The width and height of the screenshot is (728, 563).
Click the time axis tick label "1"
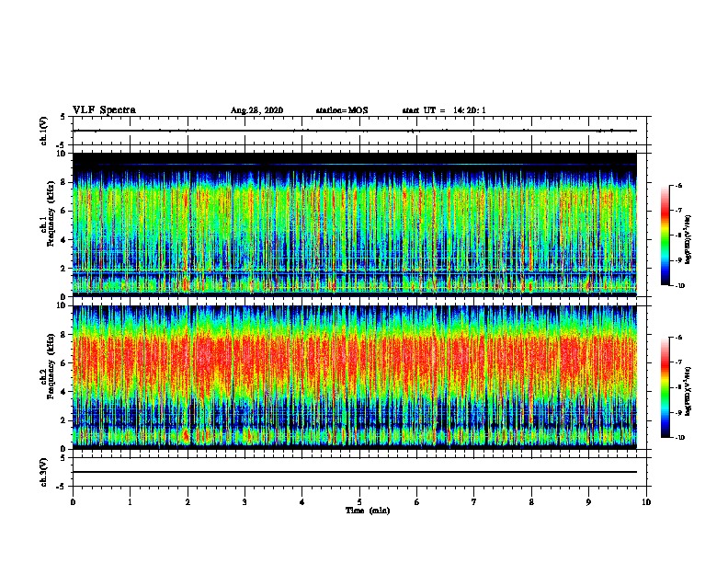(130, 502)
